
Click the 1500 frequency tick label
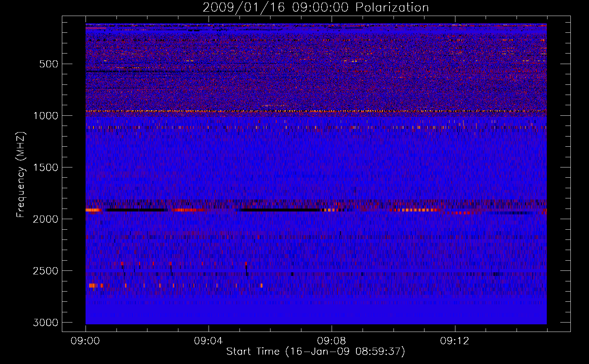pos(46,167)
